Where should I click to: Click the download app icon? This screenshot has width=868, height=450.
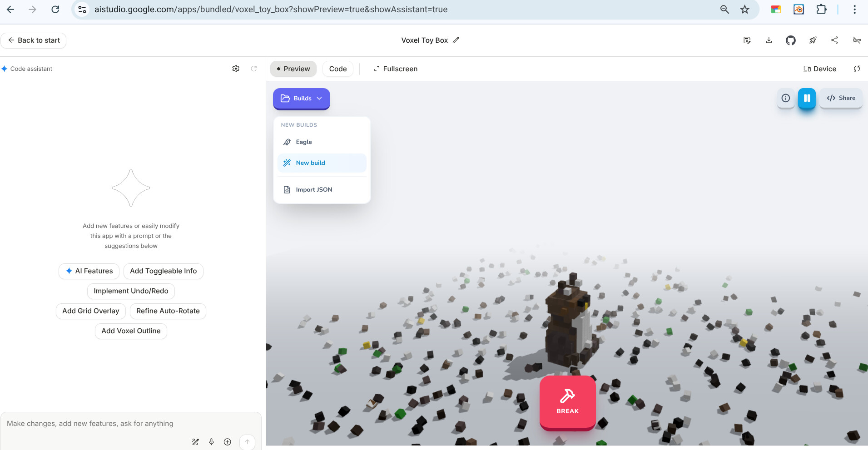769,40
